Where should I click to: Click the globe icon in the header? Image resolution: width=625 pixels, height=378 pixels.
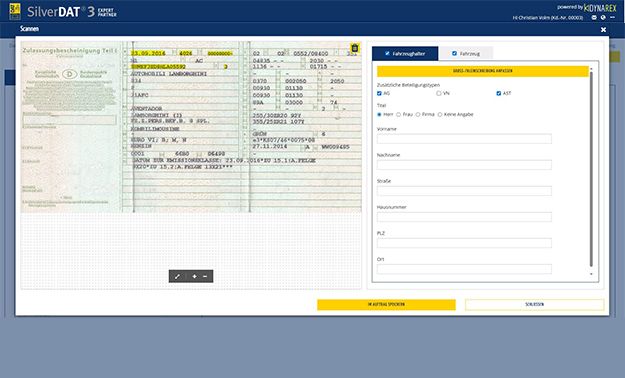(x=603, y=18)
